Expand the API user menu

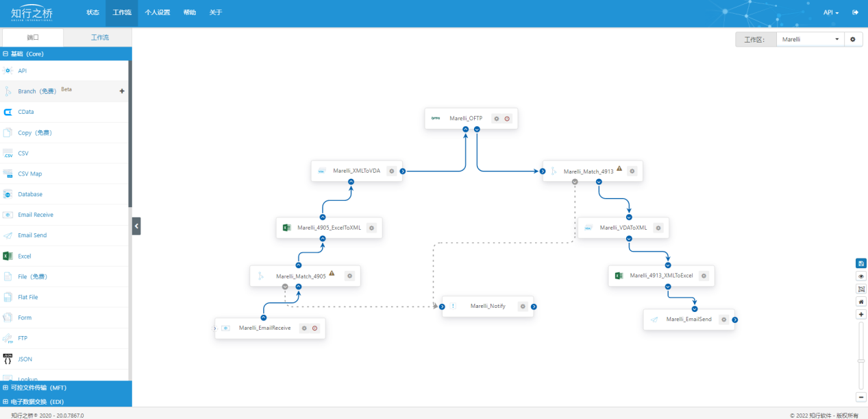pyautogui.click(x=831, y=12)
